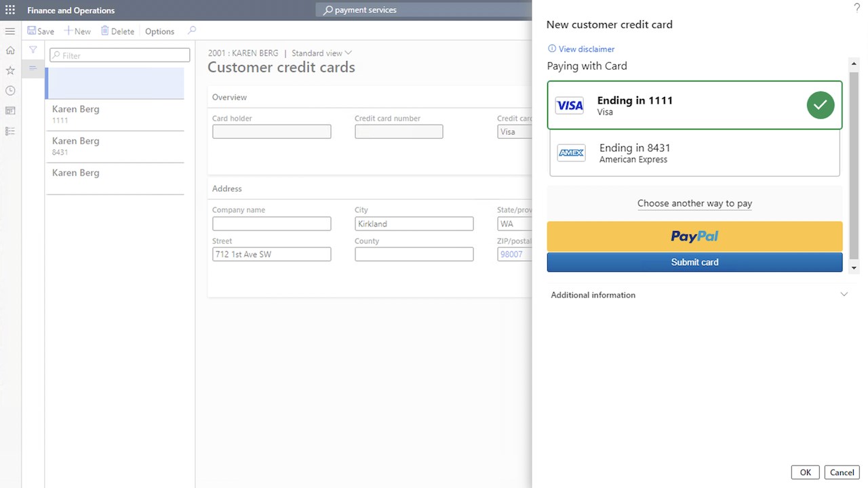Click the Company name field
This screenshot has height=488, width=868.
point(271,224)
